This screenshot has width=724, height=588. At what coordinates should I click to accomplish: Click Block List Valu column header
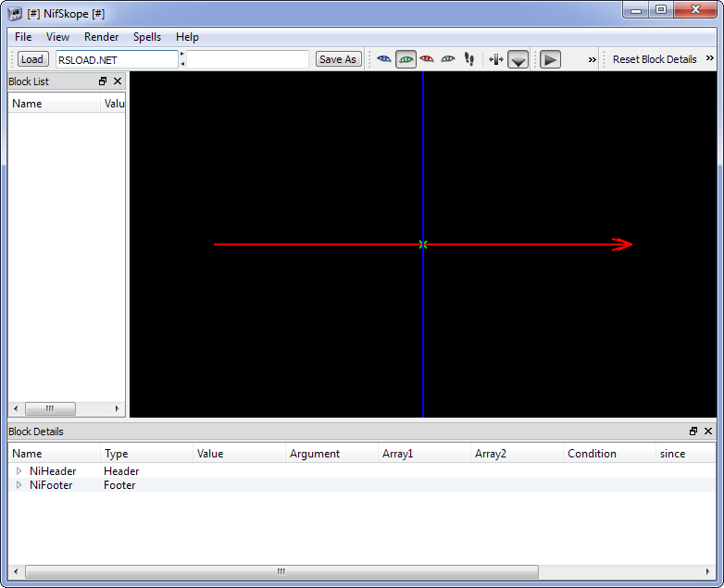(113, 104)
